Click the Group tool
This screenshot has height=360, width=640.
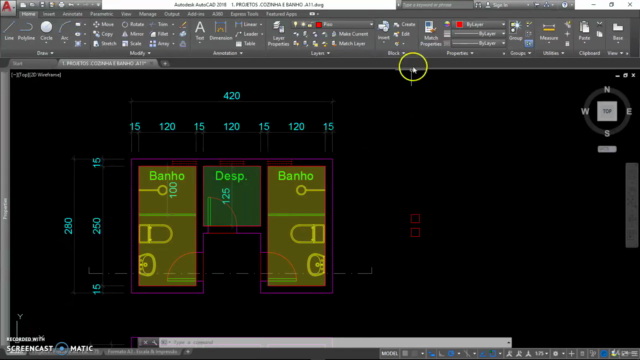point(516,31)
